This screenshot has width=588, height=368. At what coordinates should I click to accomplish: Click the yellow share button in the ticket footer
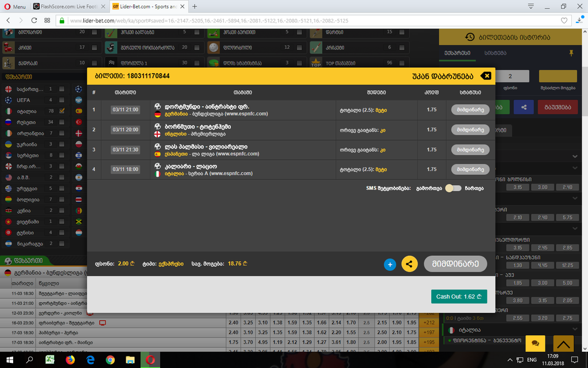pyautogui.click(x=409, y=264)
